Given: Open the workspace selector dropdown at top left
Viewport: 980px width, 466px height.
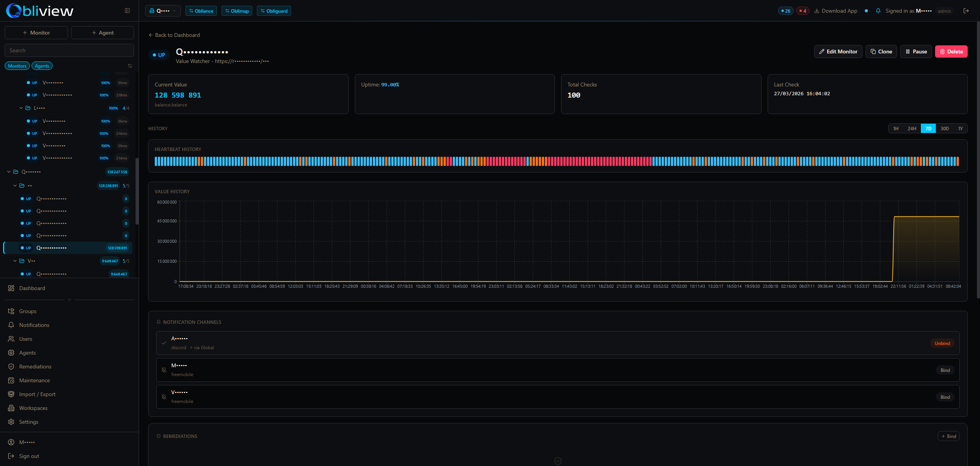Looking at the screenshot, I should pos(162,11).
